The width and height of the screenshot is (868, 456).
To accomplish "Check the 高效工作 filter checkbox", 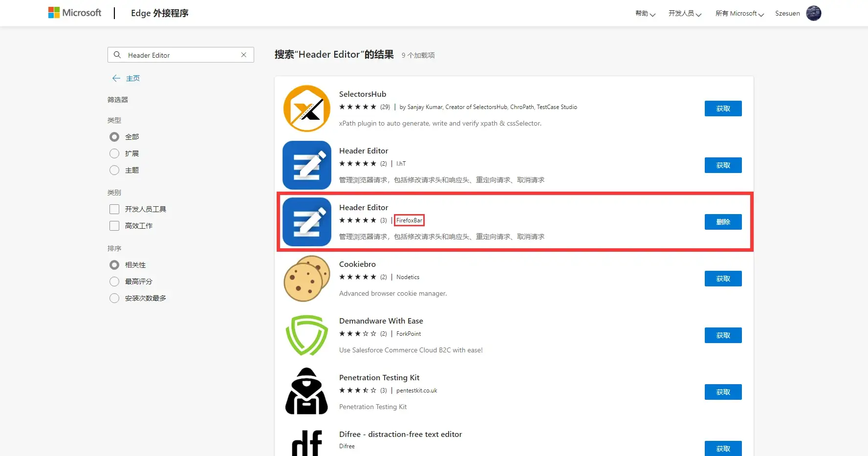I will pyautogui.click(x=114, y=226).
